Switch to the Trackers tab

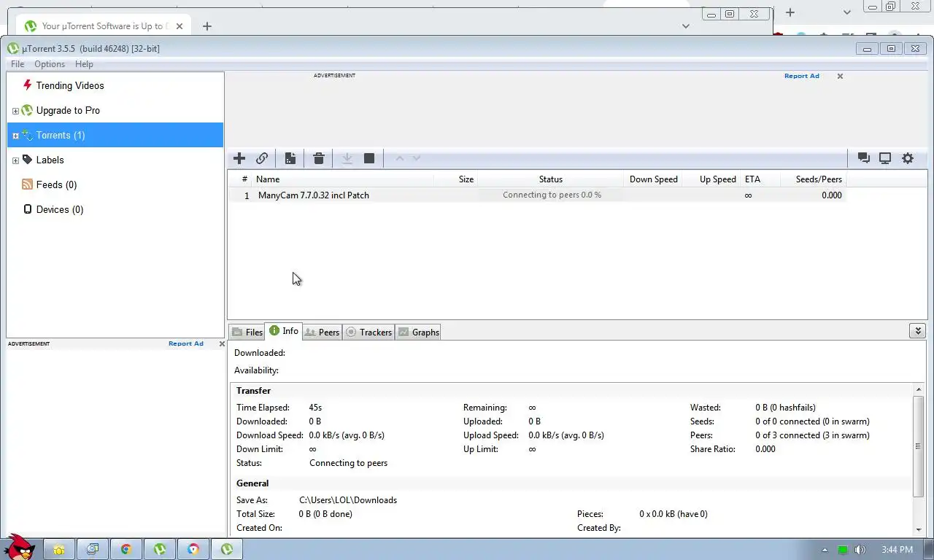click(368, 332)
